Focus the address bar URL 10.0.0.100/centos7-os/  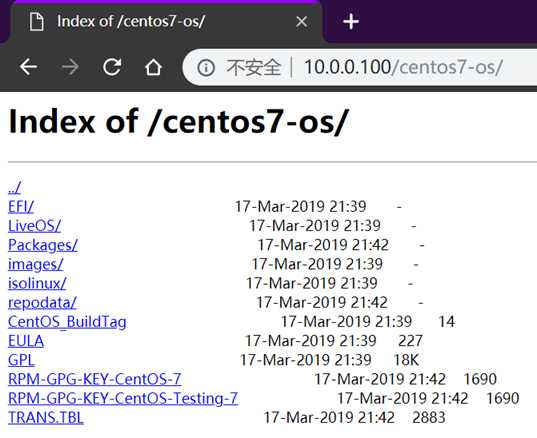[x=403, y=67]
